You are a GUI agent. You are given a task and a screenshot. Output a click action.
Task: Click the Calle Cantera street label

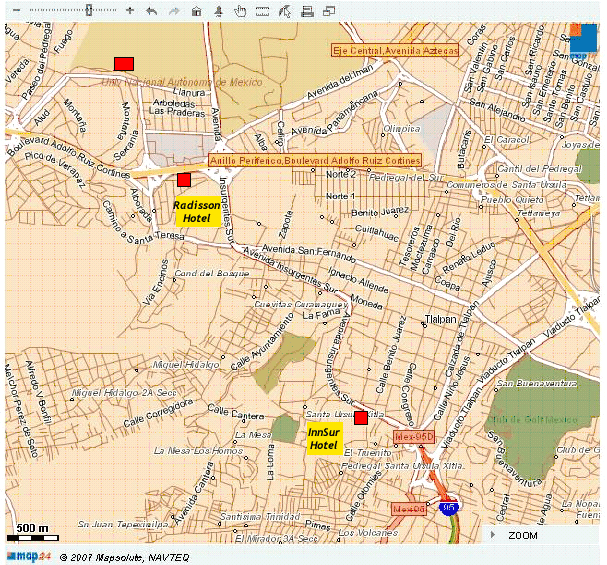click(235, 411)
